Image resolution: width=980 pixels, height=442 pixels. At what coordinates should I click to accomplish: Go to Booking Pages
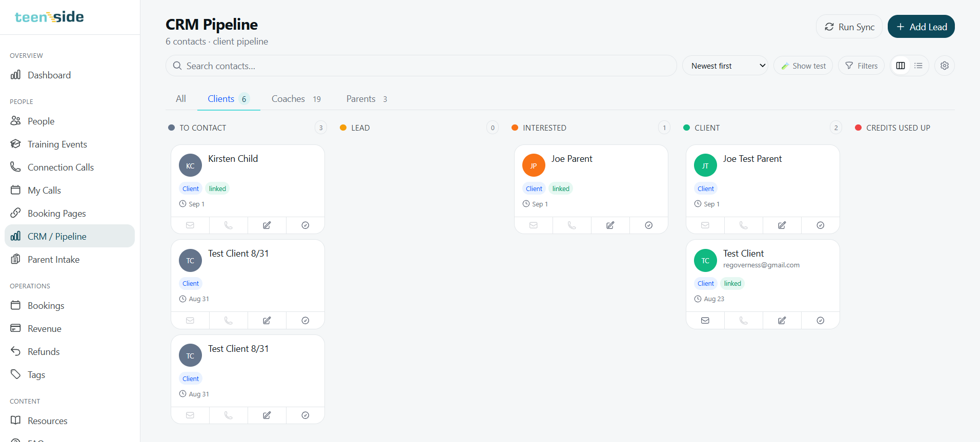click(70, 214)
